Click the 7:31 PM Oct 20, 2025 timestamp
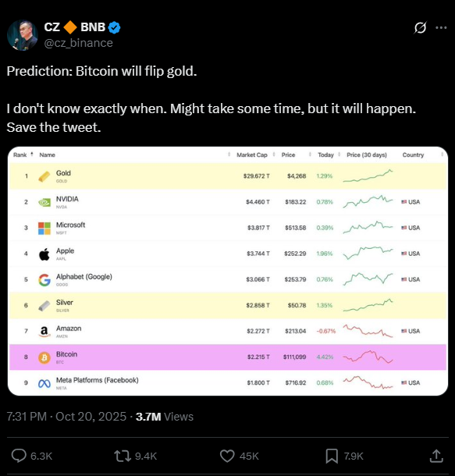This screenshot has width=455, height=476. [66, 417]
